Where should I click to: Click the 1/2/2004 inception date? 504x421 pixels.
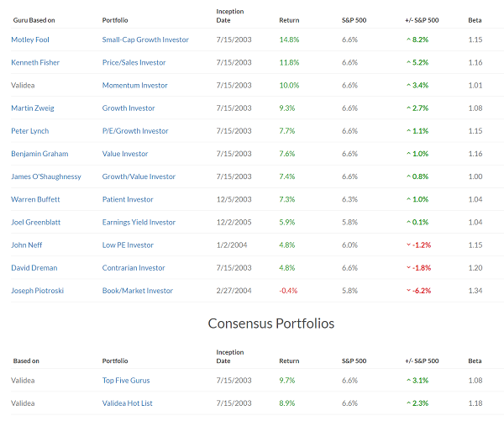[x=232, y=245]
